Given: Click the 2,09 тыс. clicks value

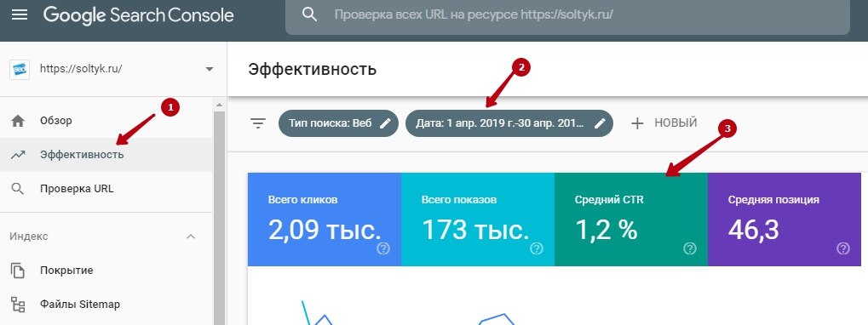Looking at the screenshot, I should coord(325,230).
